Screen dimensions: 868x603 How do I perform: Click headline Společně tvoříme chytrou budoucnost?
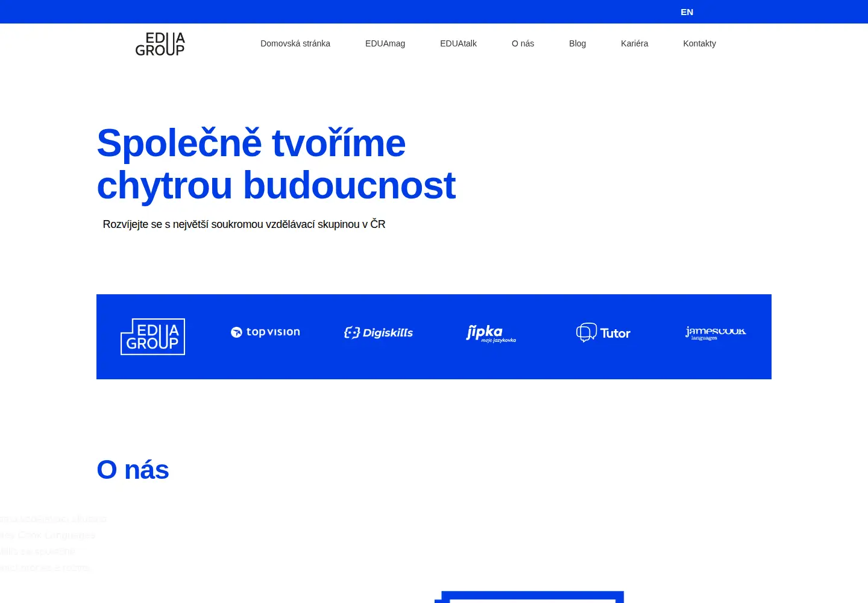276,164
